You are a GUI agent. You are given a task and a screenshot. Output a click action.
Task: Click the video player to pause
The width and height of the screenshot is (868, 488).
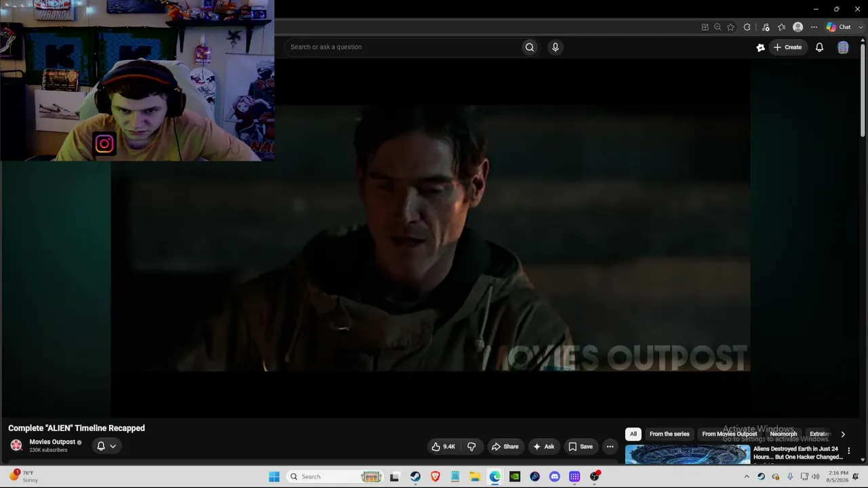pos(431,237)
